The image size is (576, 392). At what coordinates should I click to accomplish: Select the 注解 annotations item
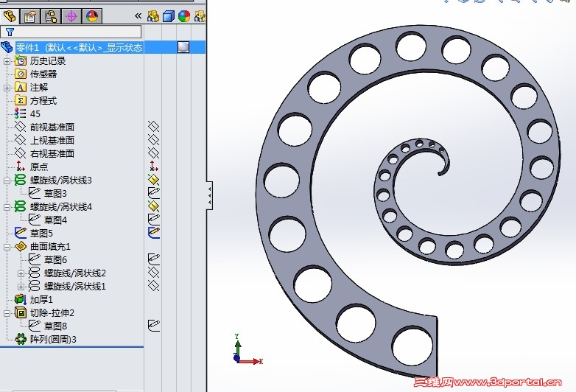39,88
